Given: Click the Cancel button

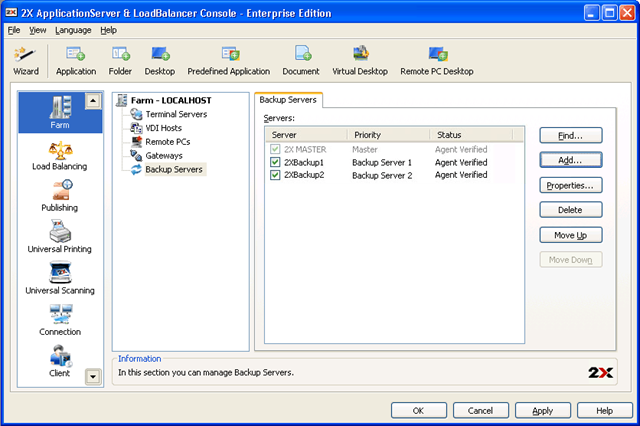Looking at the screenshot, I should [x=481, y=410].
